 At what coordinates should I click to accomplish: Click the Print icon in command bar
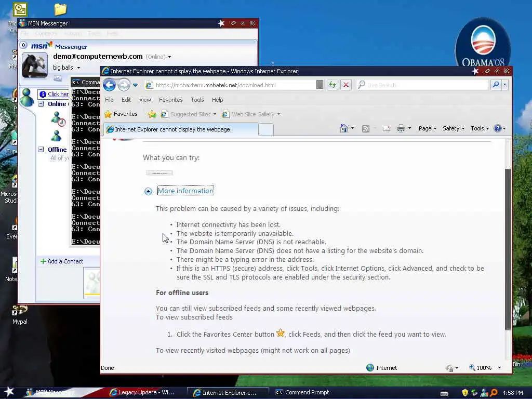coord(401,128)
